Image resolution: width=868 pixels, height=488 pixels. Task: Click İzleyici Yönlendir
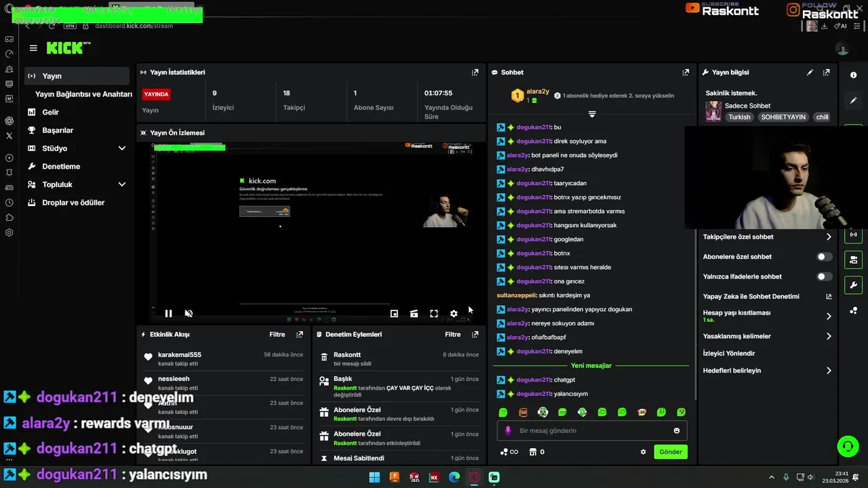point(728,353)
